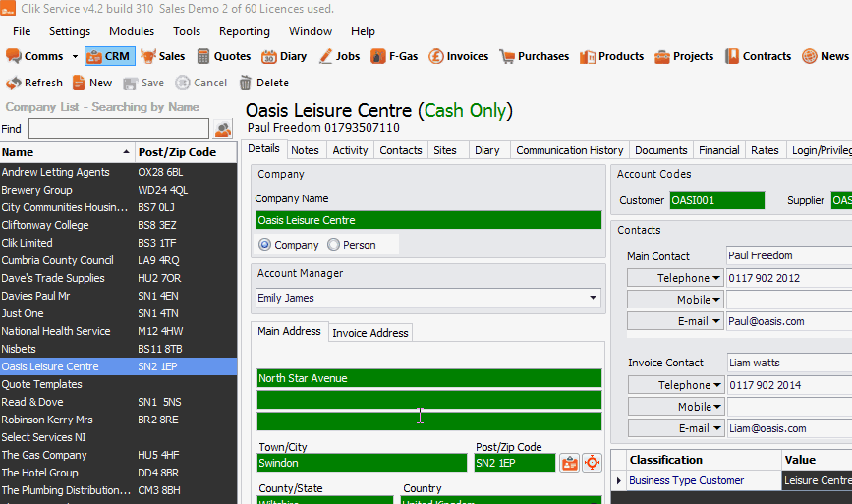Open the Contracts module
This screenshot has width=852, height=504.
(758, 56)
